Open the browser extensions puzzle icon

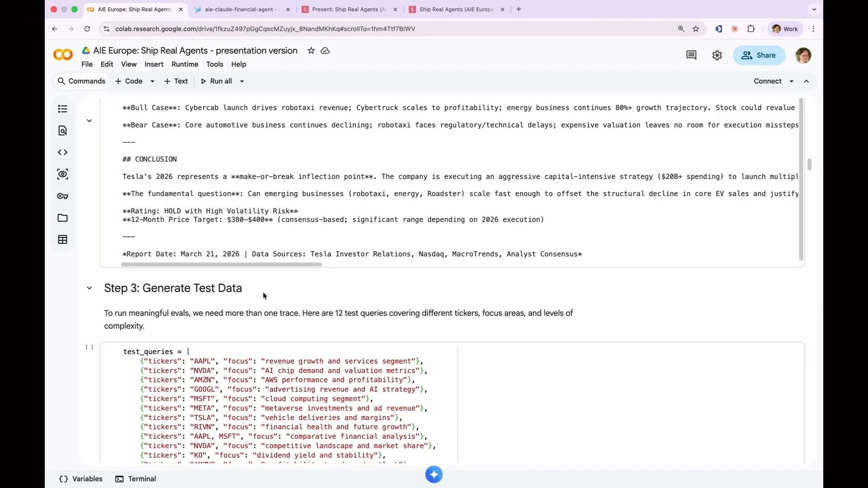click(x=751, y=29)
